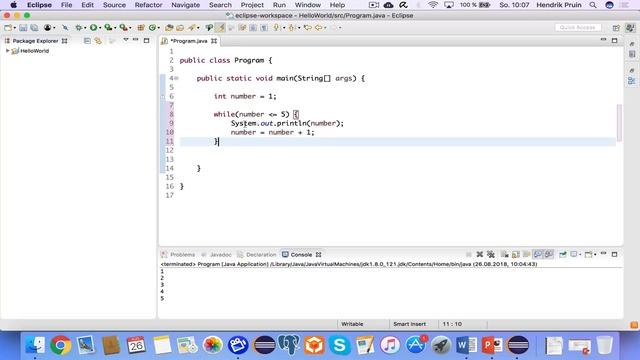Select the Program.java editor tab
The height and width of the screenshot is (360, 640).
(x=189, y=41)
